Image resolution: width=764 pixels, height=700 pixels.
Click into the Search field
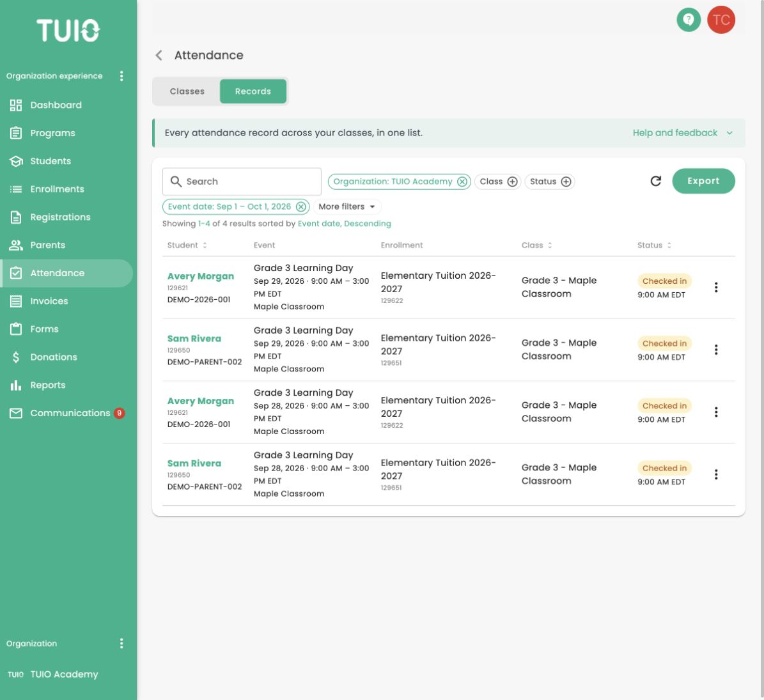click(x=242, y=182)
